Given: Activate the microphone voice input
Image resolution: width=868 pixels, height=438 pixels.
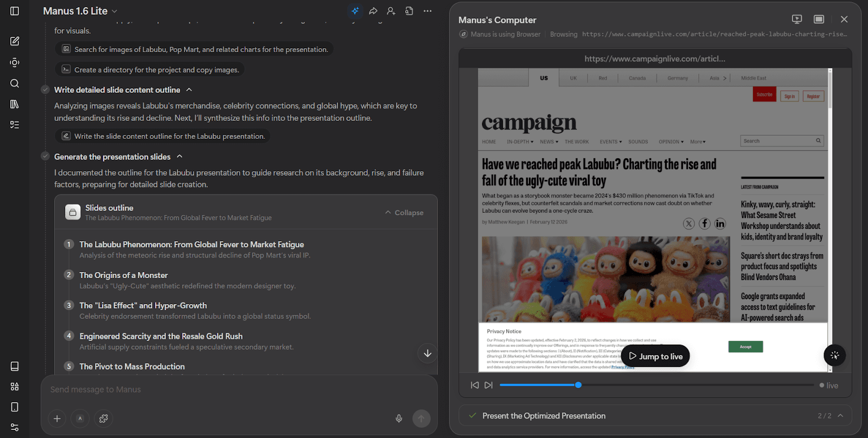Looking at the screenshot, I should (x=399, y=418).
